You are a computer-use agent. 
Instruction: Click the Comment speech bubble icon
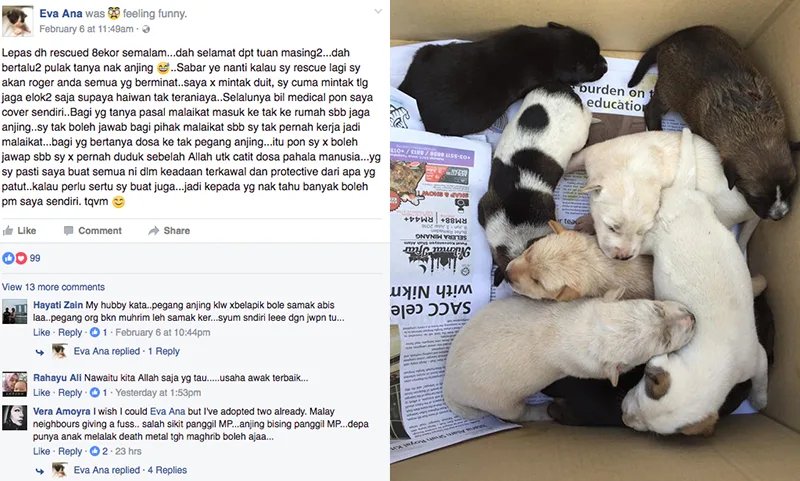coord(68,231)
